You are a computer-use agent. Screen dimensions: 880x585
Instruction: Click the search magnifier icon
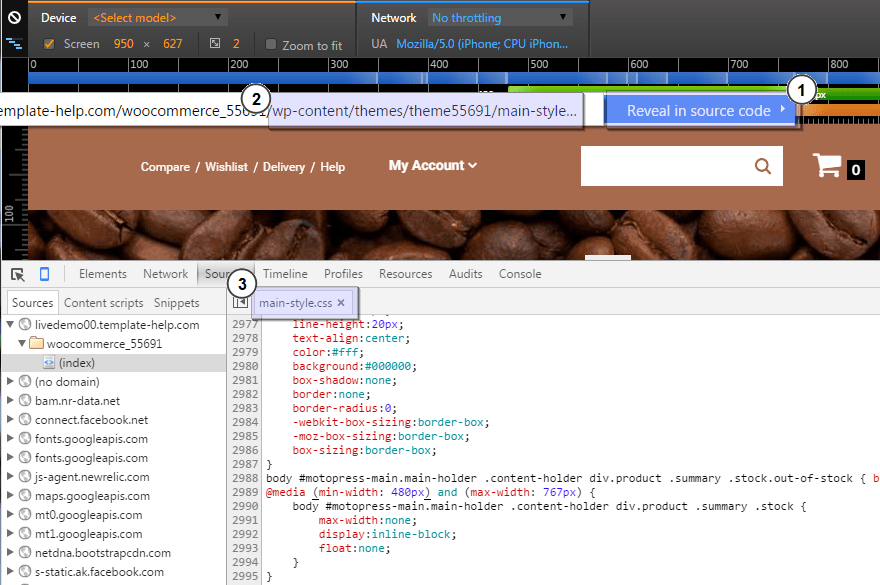click(762, 165)
